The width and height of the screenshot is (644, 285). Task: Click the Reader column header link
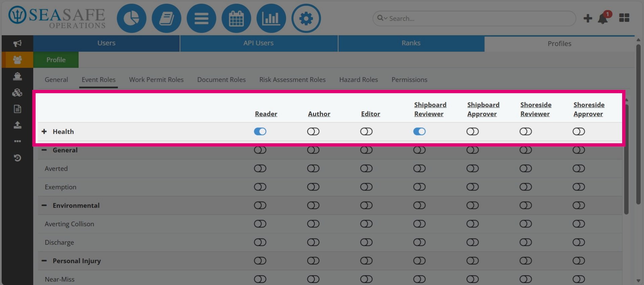click(x=266, y=114)
